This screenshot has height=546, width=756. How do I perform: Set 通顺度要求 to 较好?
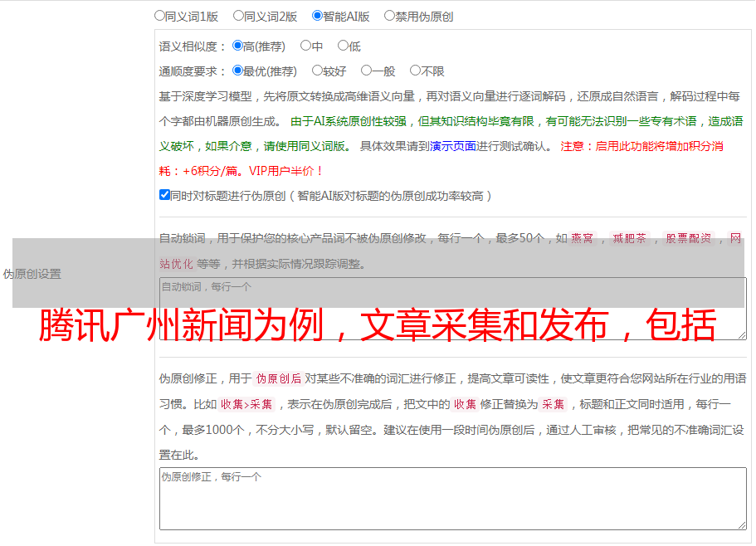click(317, 71)
